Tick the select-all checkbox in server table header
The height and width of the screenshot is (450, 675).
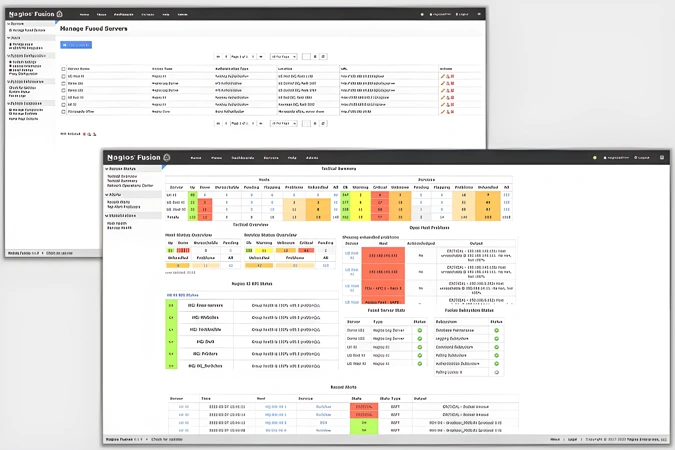pos(63,69)
